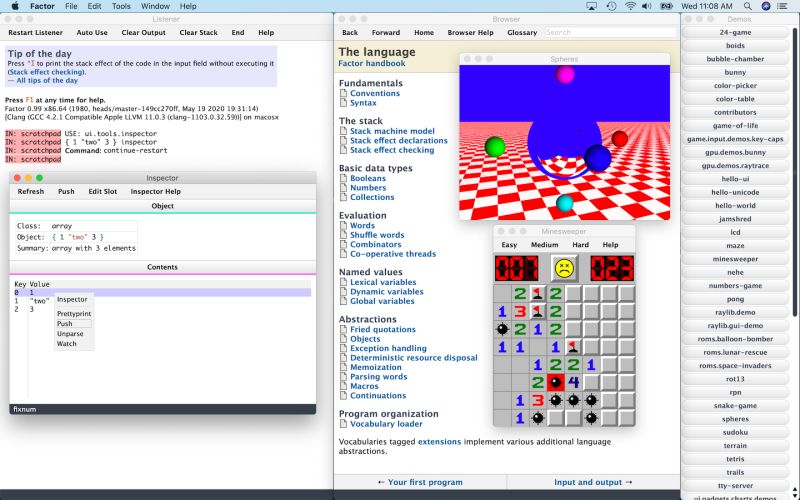Open the Stack effect checking link in Browser
800x500 pixels.
point(392,150)
